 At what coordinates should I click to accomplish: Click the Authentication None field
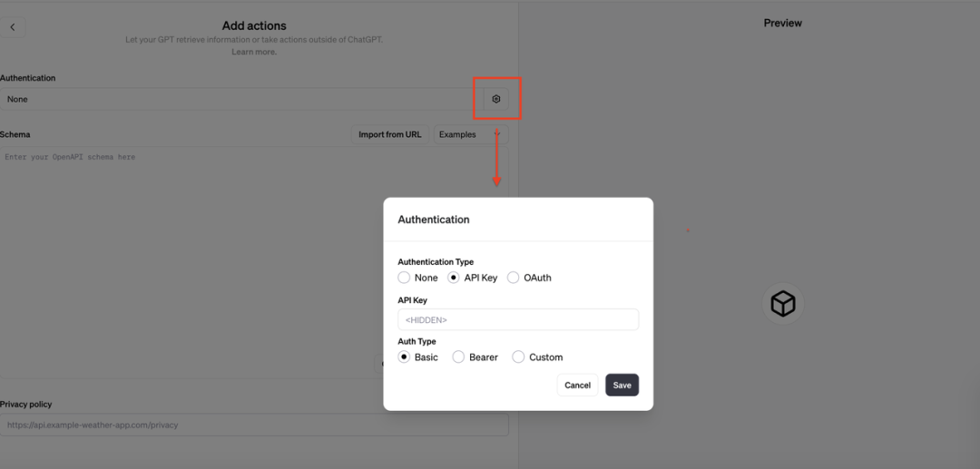242,99
